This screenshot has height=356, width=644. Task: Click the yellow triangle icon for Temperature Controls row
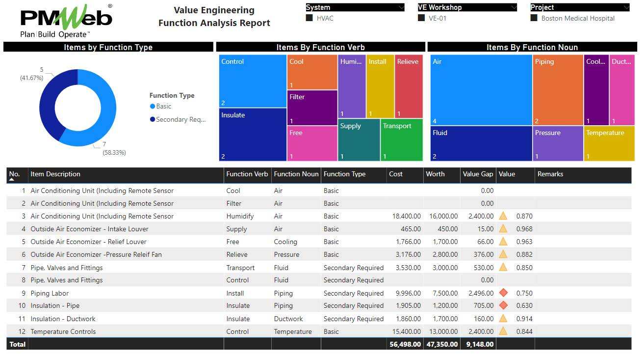pyautogui.click(x=503, y=331)
